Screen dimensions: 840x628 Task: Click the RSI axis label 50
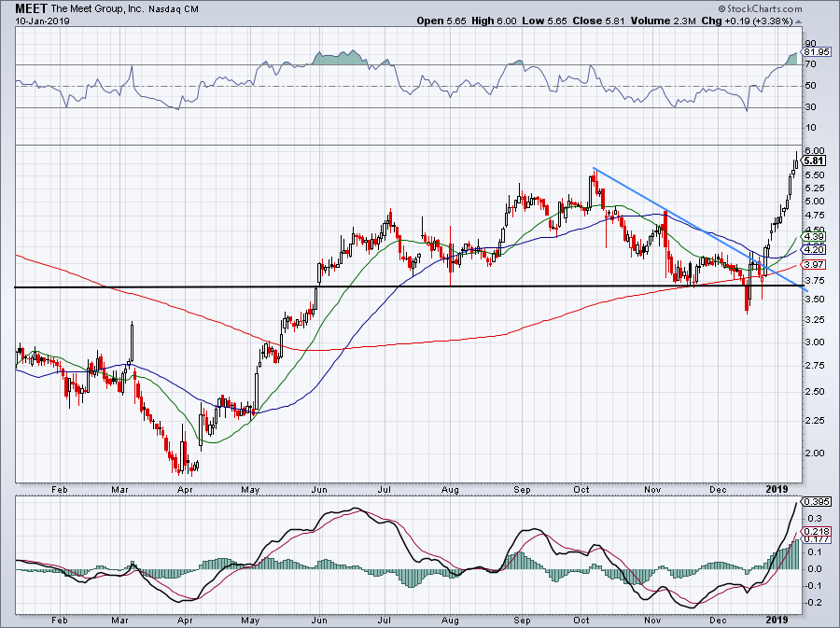point(811,86)
